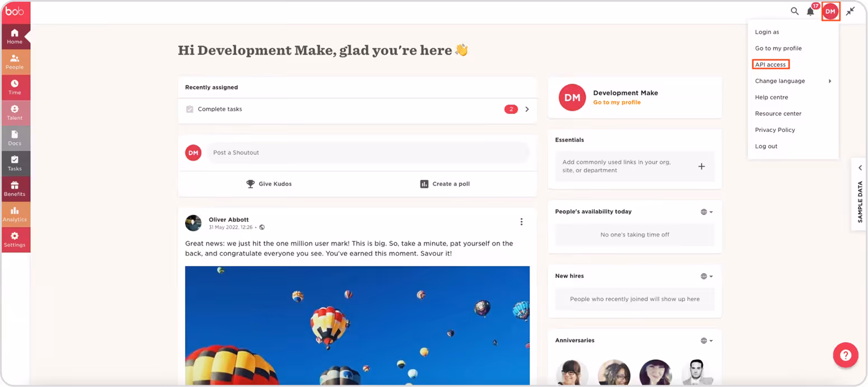Screen dimensions: 868x387
Task: Click the Post a Shoutout field
Action: click(368, 153)
